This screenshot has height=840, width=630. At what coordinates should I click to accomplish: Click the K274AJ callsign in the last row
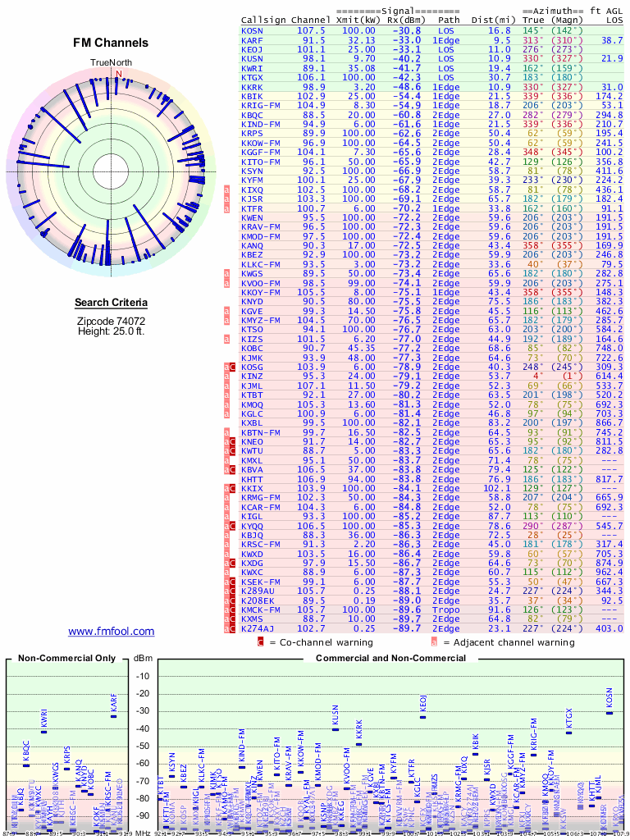click(258, 629)
